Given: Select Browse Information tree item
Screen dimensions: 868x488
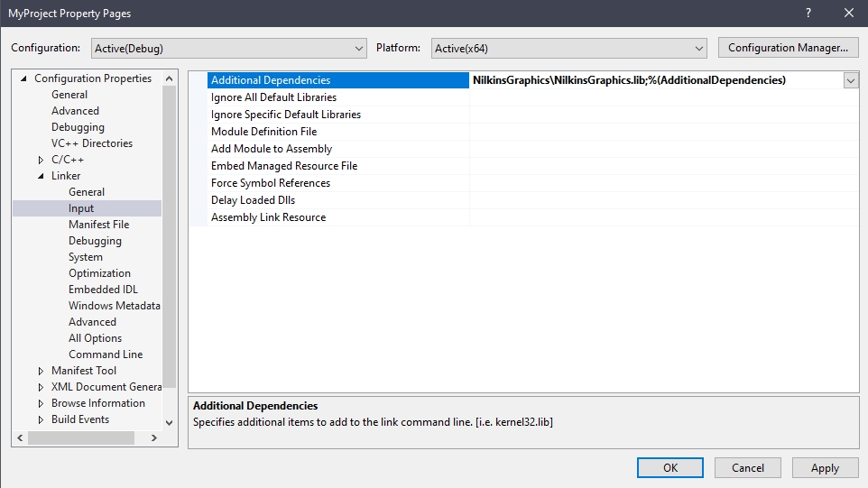Looking at the screenshot, I should (98, 403).
